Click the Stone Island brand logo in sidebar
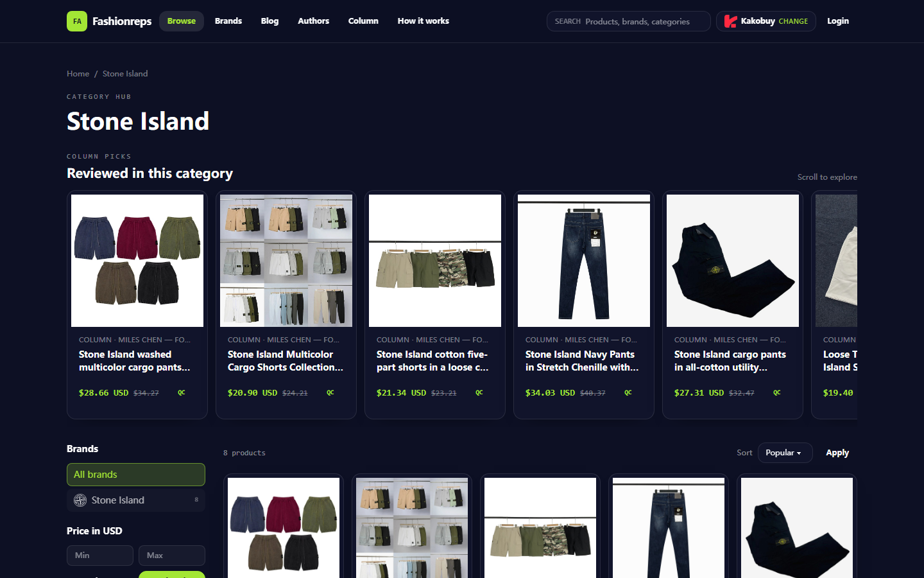 point(80,500)
